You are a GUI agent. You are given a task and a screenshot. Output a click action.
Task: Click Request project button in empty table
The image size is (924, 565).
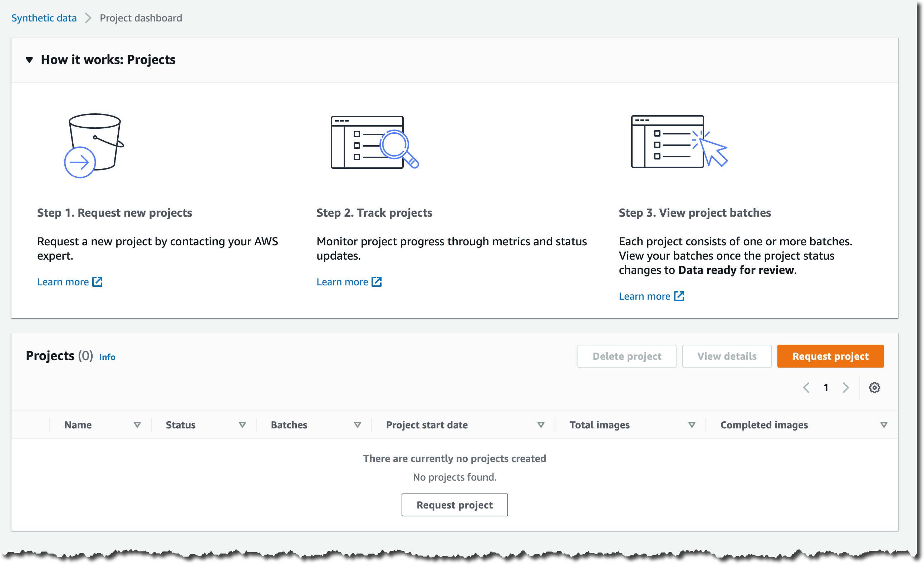(454, 505)
